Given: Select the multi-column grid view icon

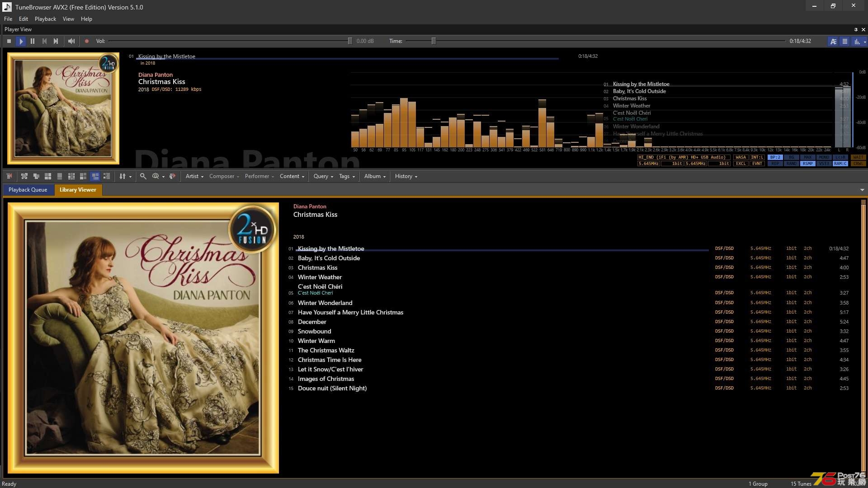Looking at the screenshot, I should [x=71, y=176].
